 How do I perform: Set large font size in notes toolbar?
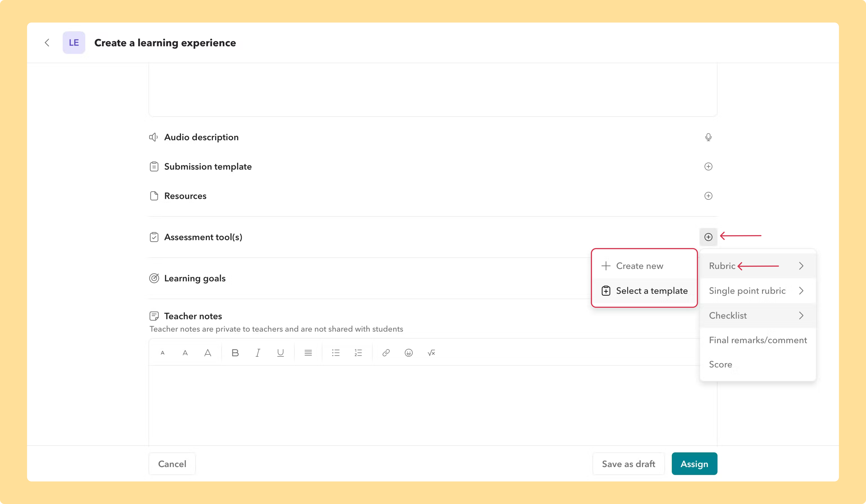208,353
